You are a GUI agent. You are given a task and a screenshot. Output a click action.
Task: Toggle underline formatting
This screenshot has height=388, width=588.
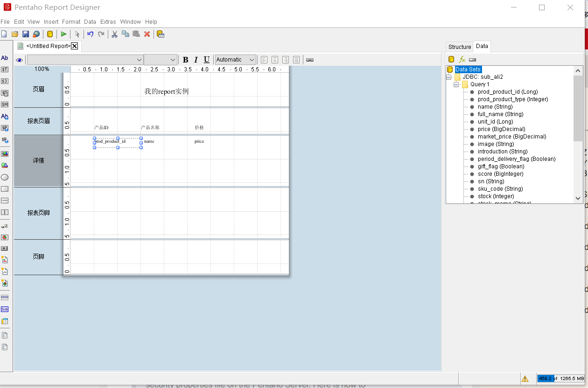point(207,60)
